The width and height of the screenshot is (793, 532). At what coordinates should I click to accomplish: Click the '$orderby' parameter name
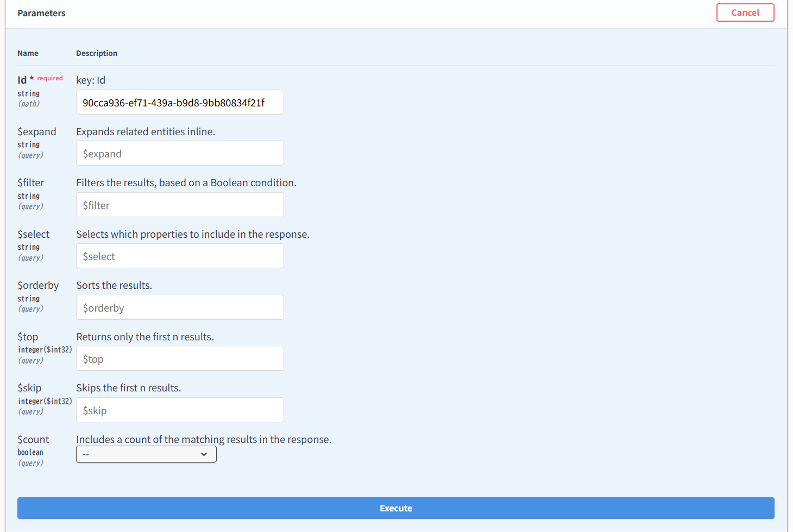point(38,285)
